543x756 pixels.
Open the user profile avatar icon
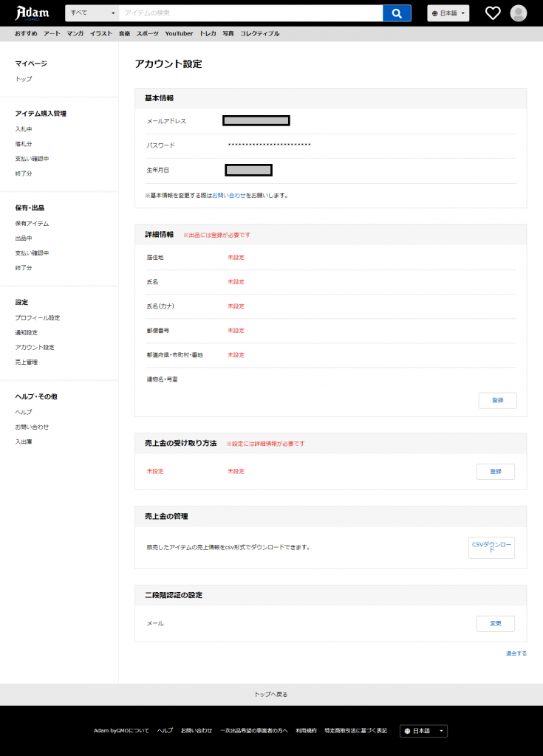point(519,13)
